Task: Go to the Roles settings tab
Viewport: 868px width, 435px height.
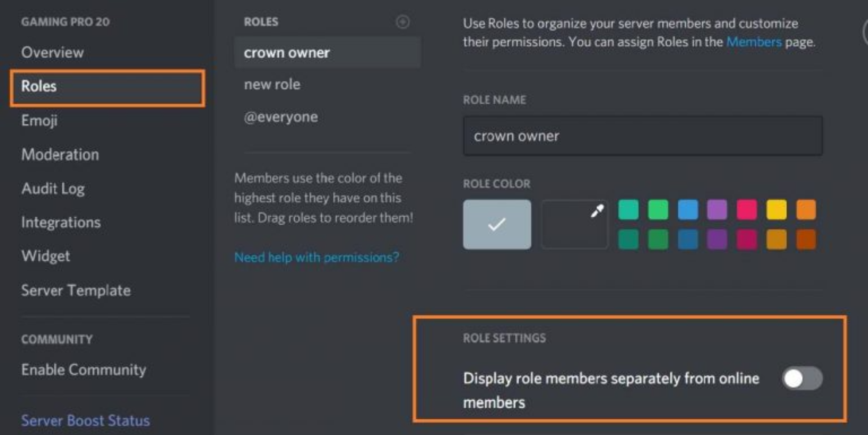Action: tap(39, 86)
